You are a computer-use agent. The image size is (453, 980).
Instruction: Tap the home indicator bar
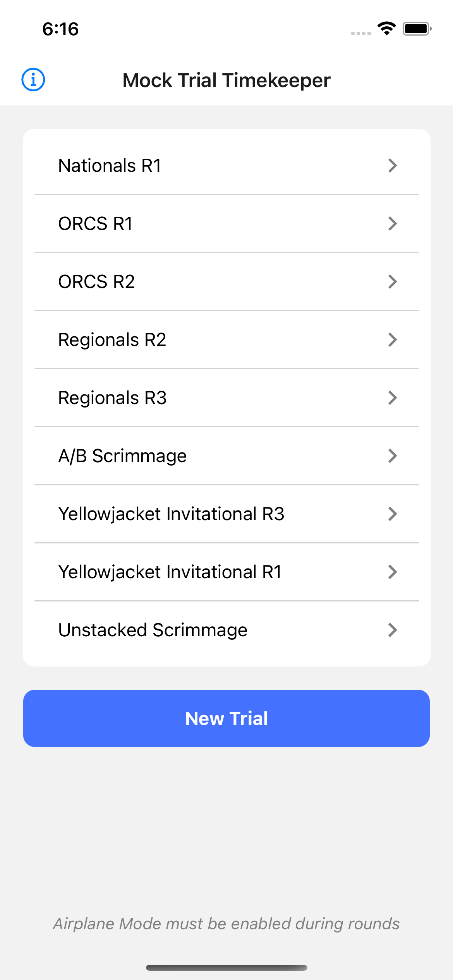[226, 968]
